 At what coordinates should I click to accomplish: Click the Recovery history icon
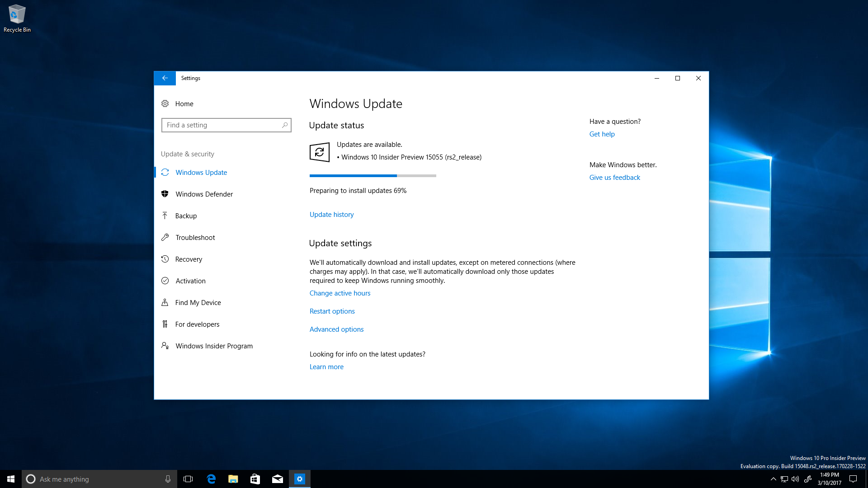coord(165,259)
